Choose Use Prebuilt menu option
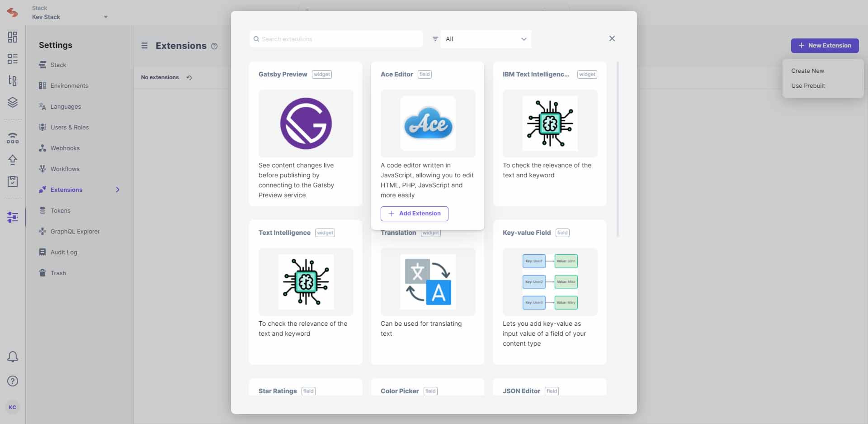This screenshot has width=868, height=424. [808, 86]
